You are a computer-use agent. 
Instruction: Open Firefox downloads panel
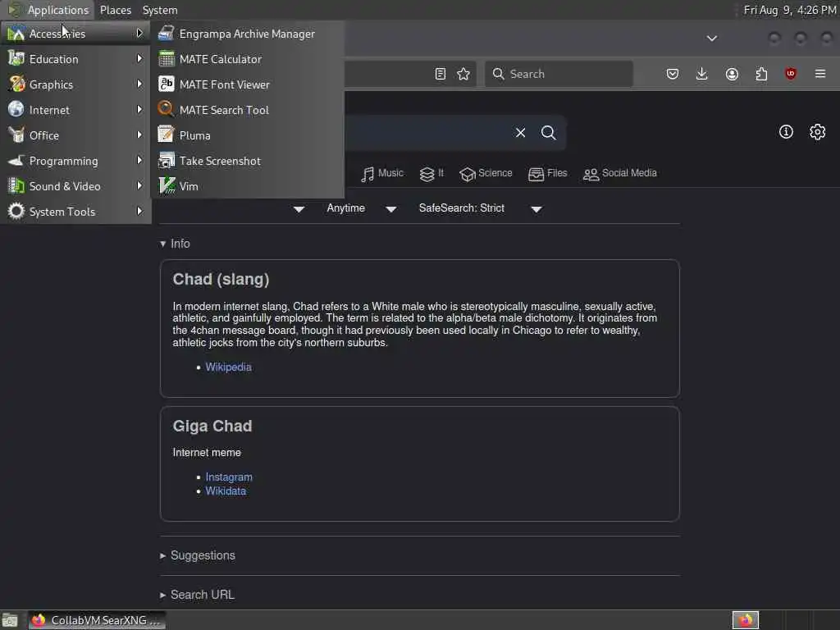(x=702, y=74)
